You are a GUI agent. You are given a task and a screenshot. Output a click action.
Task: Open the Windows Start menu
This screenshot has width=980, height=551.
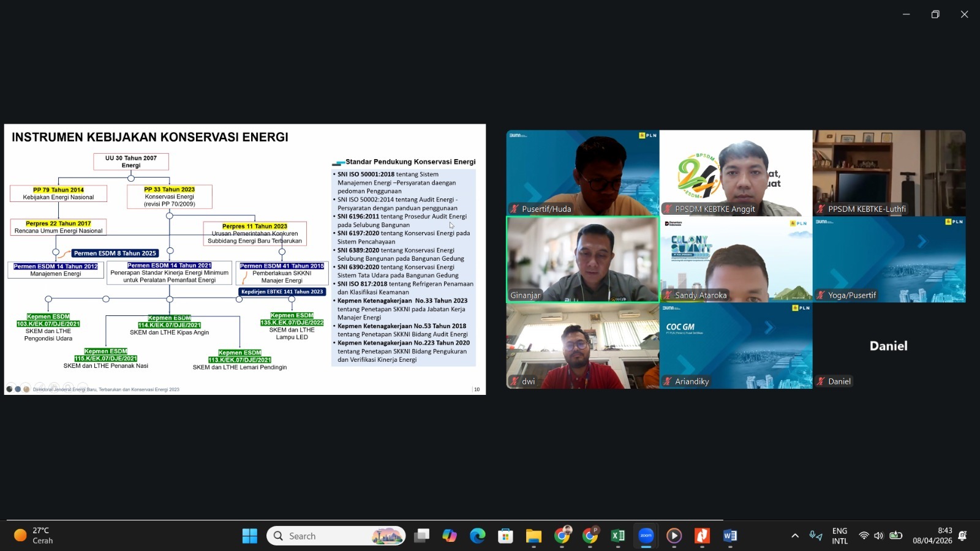click(250, 536)
